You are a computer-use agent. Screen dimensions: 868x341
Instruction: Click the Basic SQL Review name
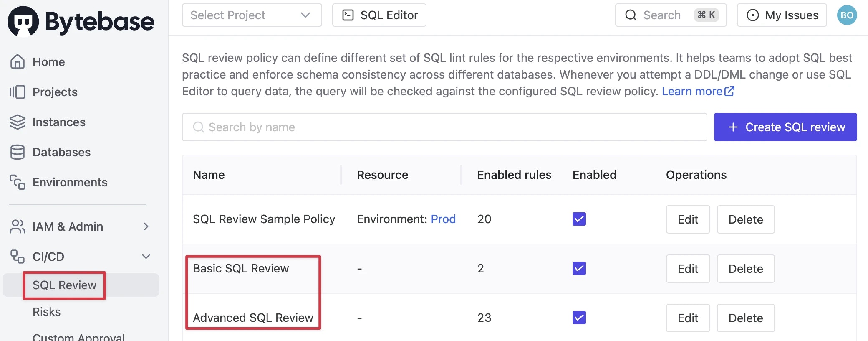coord(241,268)
